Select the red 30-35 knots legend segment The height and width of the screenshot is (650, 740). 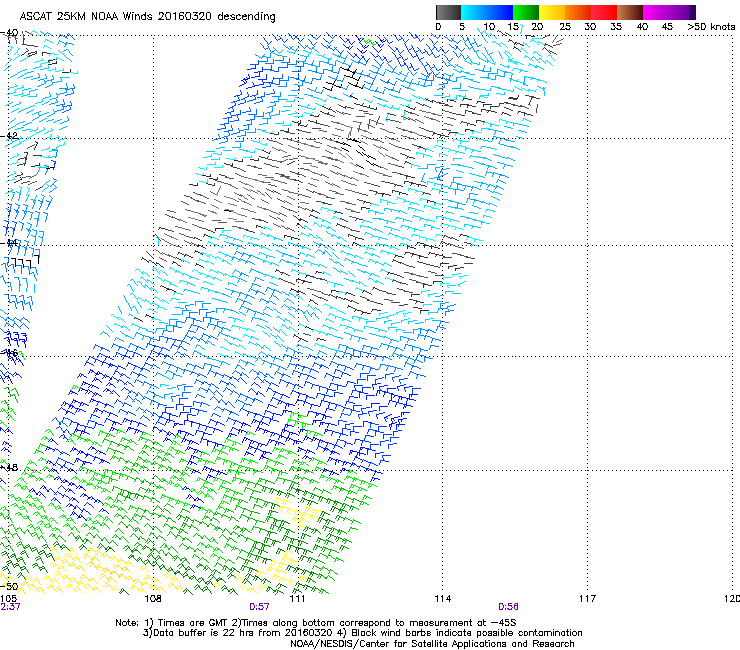coord(604,12)
